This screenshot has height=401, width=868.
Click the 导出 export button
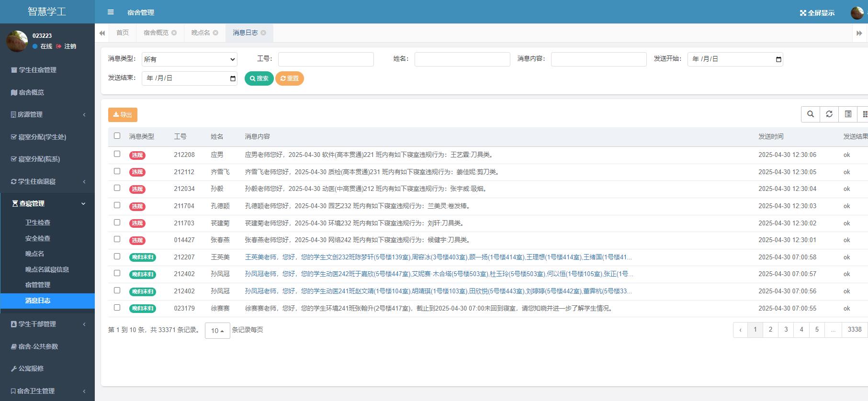pyautogui.click(x=123, y=115)
